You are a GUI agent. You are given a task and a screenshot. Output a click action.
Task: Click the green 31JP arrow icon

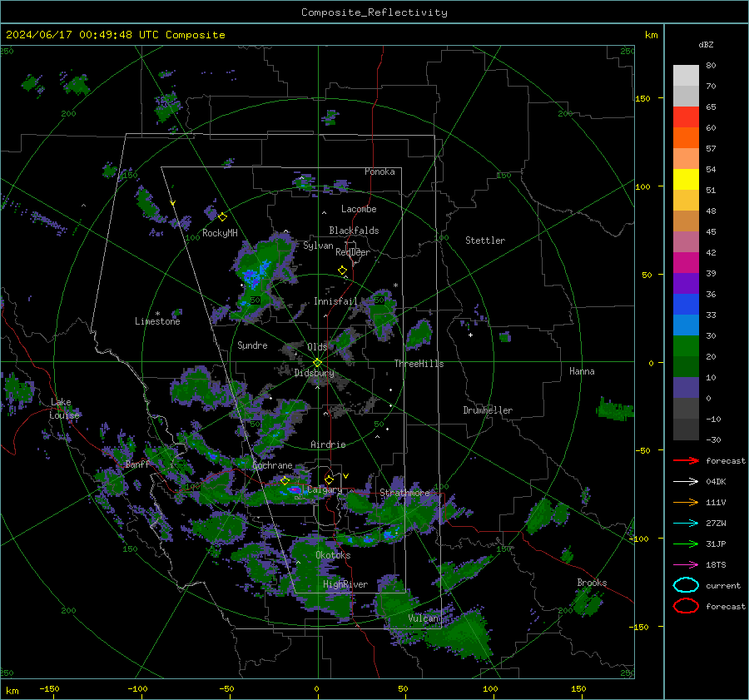tap(686, 544)
